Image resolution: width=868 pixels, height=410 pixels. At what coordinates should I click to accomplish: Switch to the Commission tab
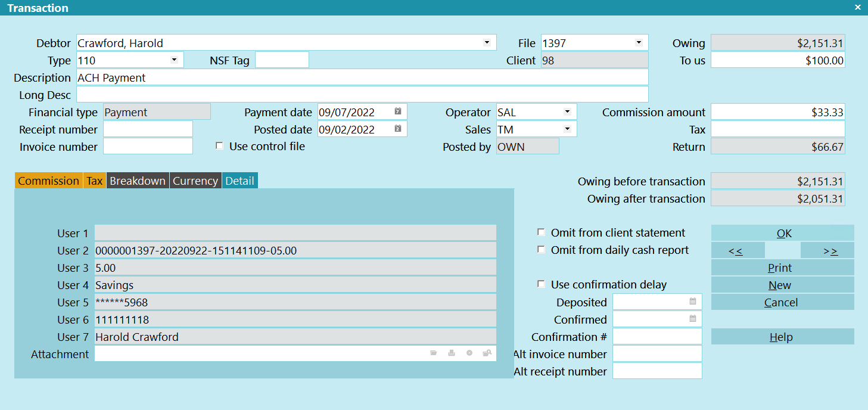tap(48, 181)
